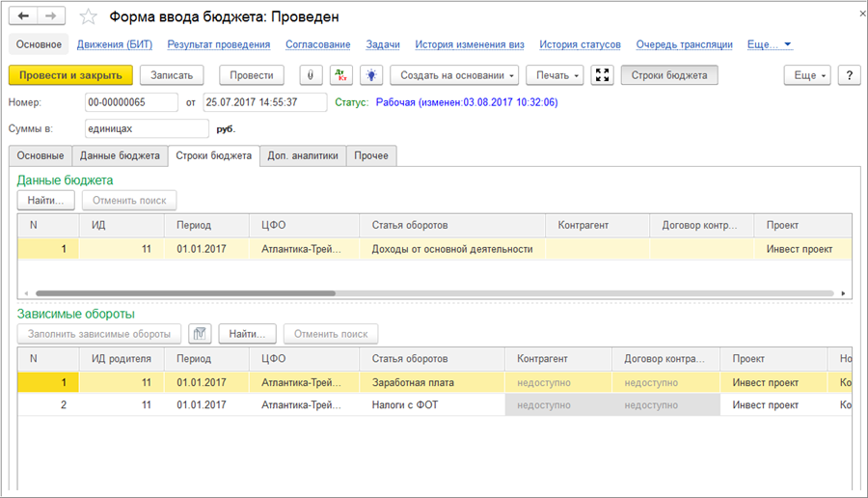Click the horizontal scrollbar of Данные бюджета table

[x=185, y=292]
